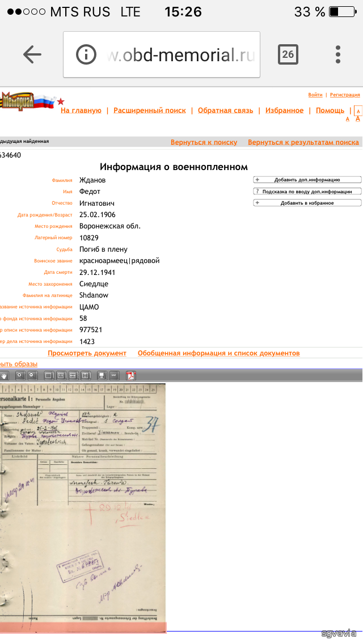Click Подсказка по вводу доп.информации button

tap(307, 192)
